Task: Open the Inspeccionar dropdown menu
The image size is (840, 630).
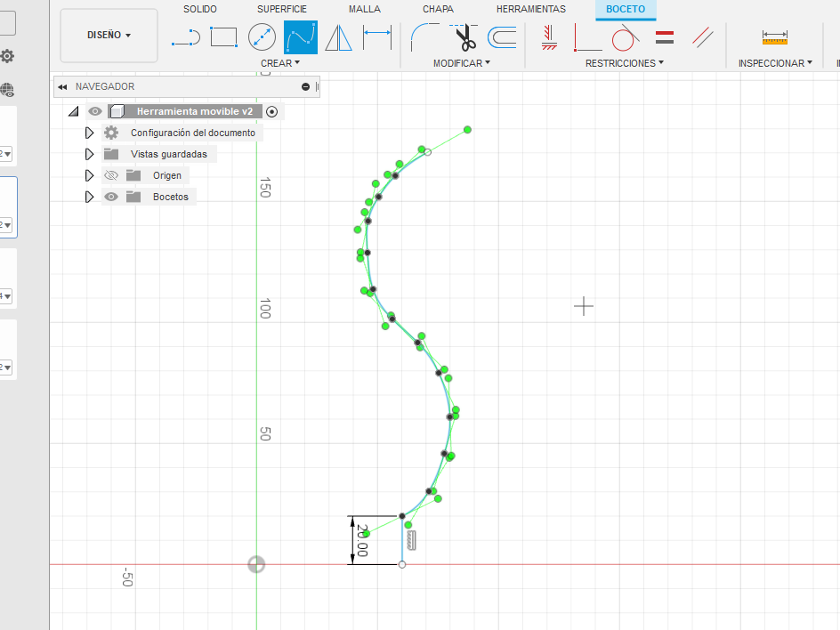Action: 775,63
